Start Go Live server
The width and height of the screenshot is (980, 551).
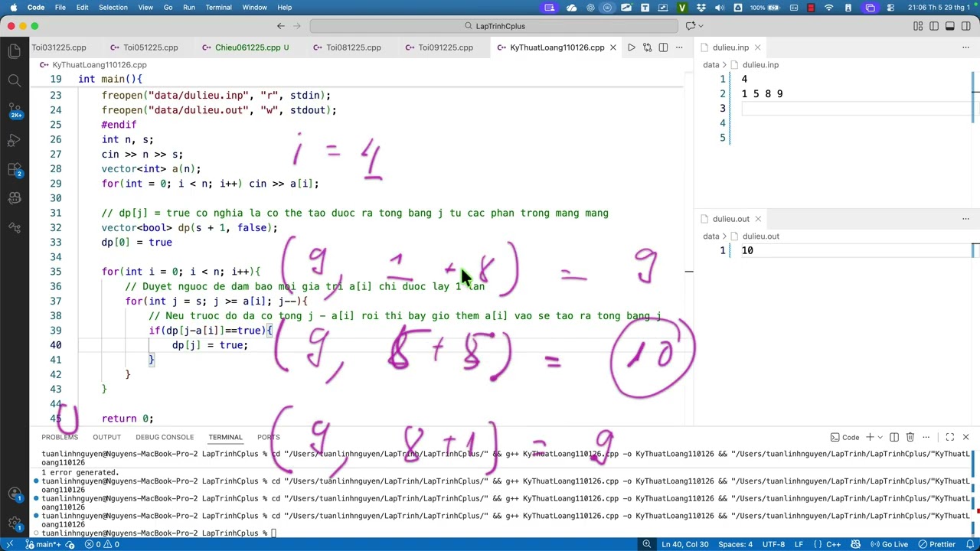click(x=888, y=544)
